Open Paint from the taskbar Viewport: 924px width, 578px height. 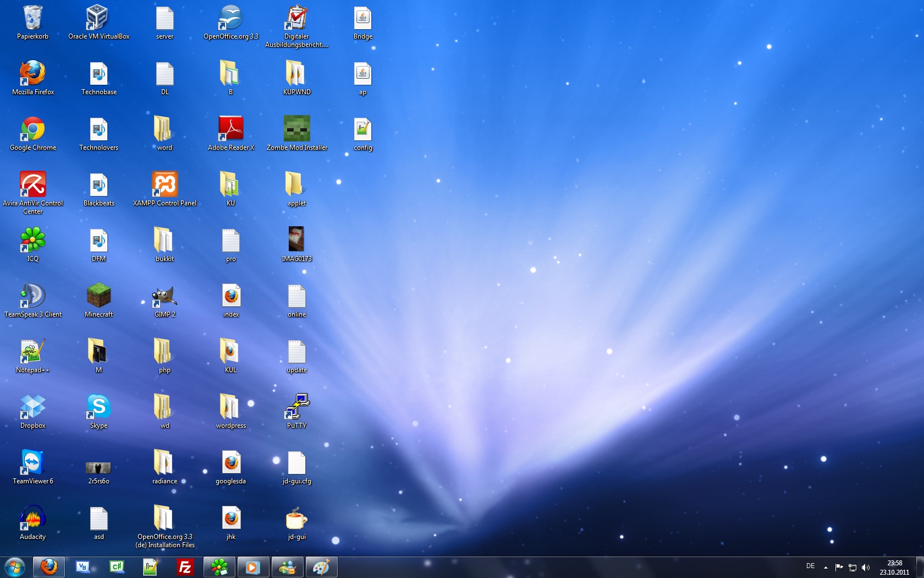tap(321, 567)
